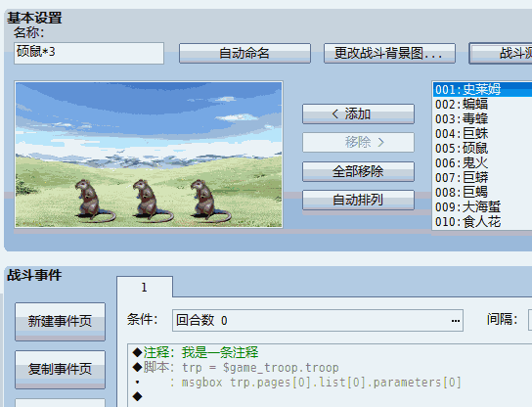Select enemy 008:巨蝎 in list
The image size is (532, 407).
coord(482,192)
